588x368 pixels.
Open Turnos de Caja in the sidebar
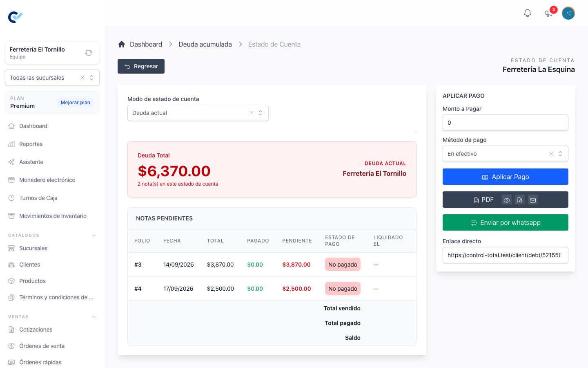point(52,198)
